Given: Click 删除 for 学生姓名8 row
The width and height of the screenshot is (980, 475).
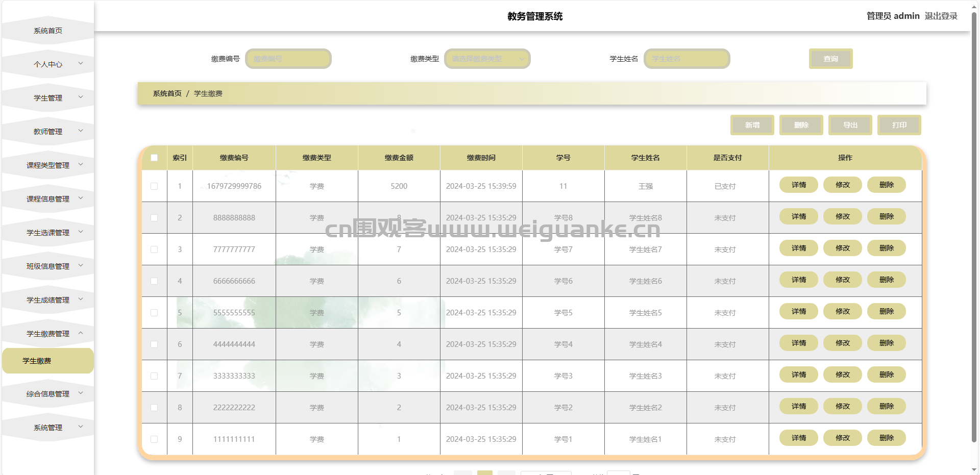Looking at the screenshot, I should click(887, 216).
